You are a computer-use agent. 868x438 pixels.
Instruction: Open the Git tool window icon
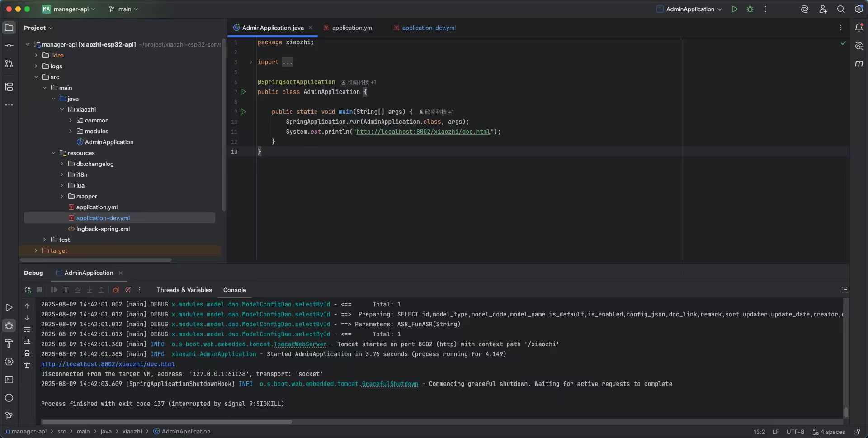(9, 416)
